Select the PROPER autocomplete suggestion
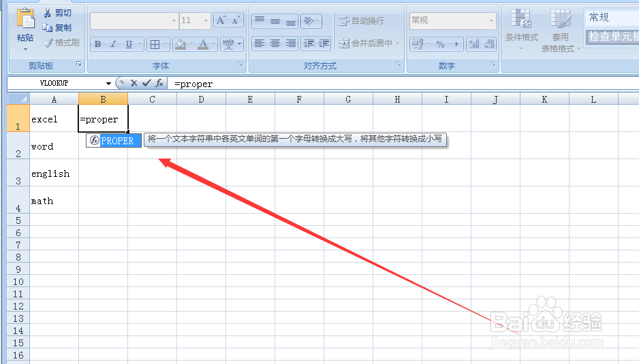639x364 pixels. tap(114, 141)
